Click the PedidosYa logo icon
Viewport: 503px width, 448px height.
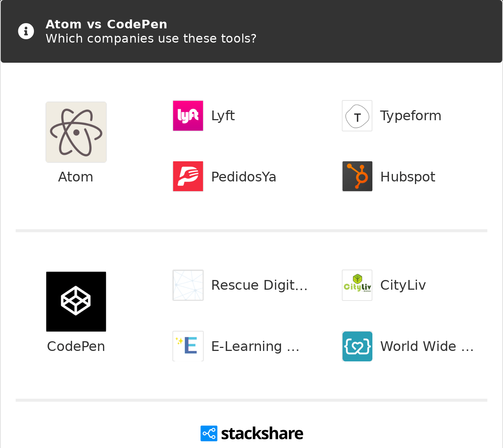click(188, 176)
